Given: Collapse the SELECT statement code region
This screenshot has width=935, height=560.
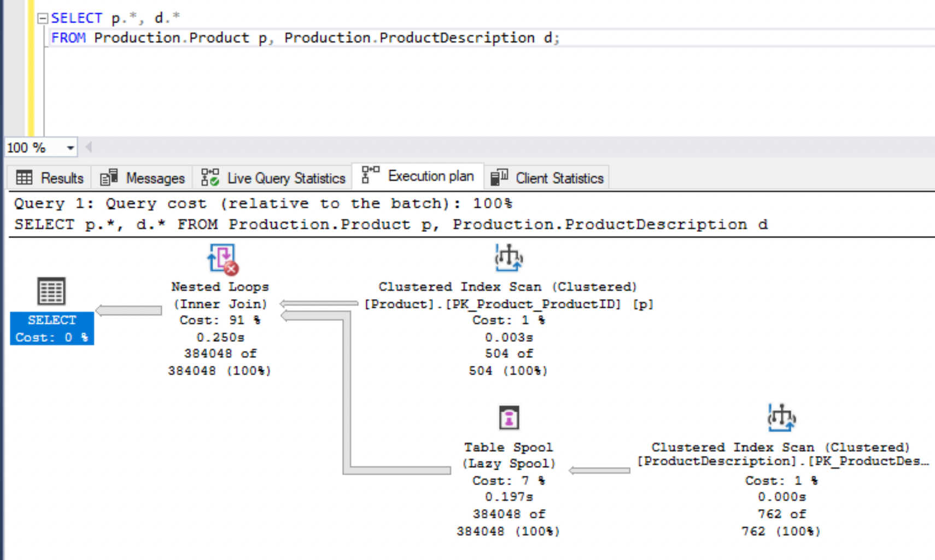Looking at the screenshot, I should (42, 17).
